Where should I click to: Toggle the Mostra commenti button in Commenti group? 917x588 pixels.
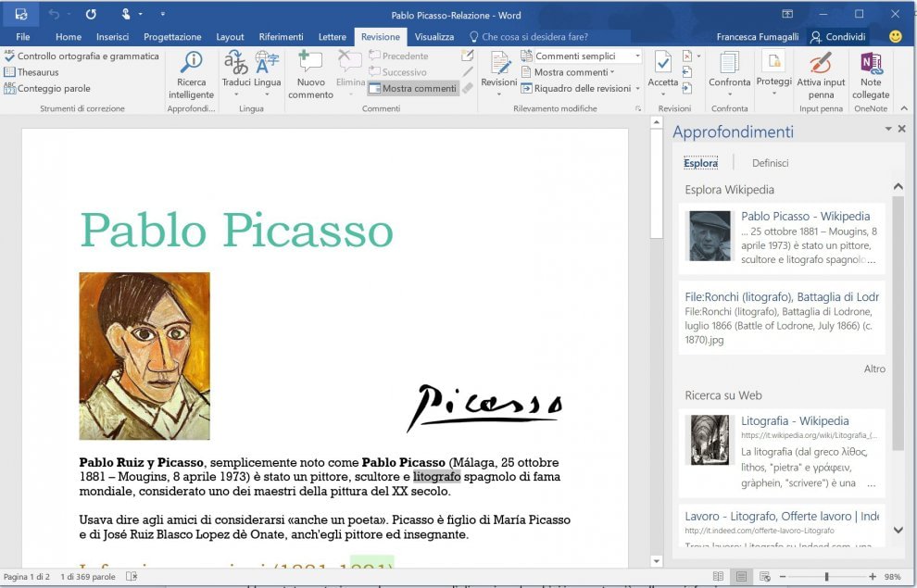click(x=413, y=88)
